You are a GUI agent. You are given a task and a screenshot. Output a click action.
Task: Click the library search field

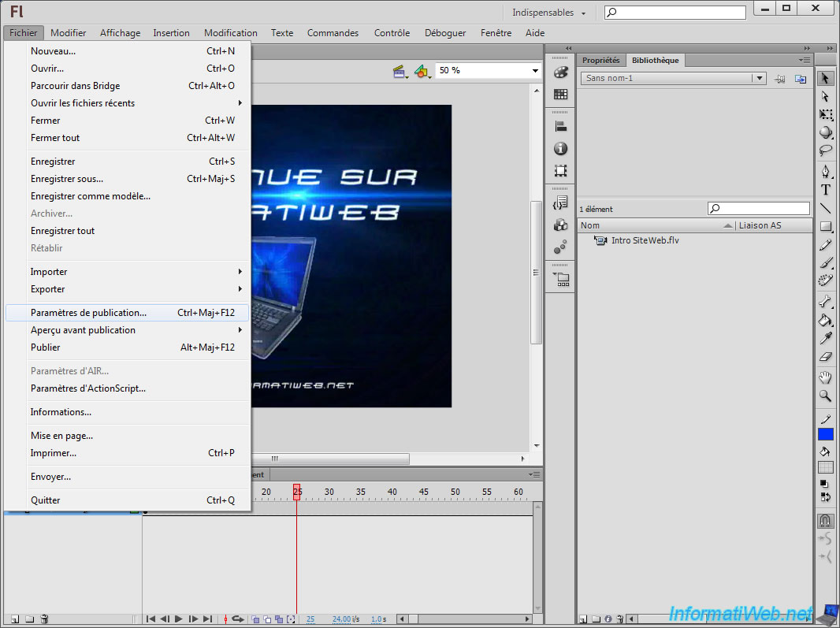click(x=763, y=209)
